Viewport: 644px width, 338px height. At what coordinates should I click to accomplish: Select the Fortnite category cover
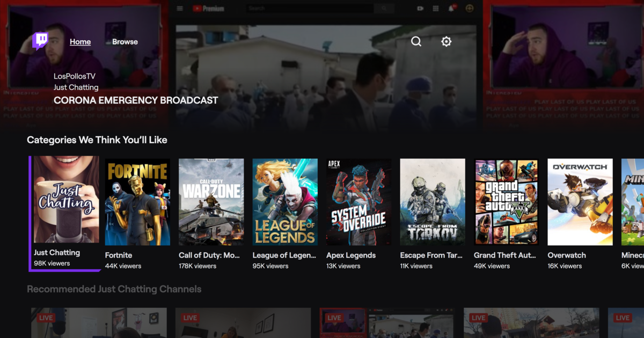[137, 202]
